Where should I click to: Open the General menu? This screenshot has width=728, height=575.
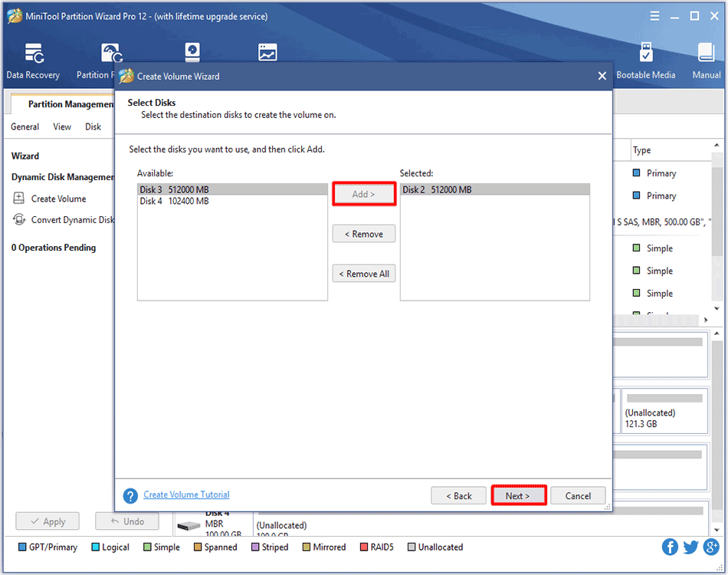25,127
